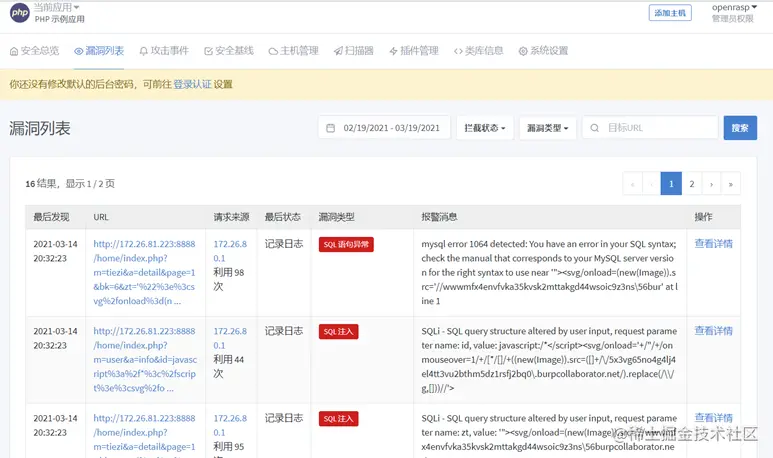Open the third row's index.php URL link
The width and height of the screenshot is (773, 458).
point(144,432)
